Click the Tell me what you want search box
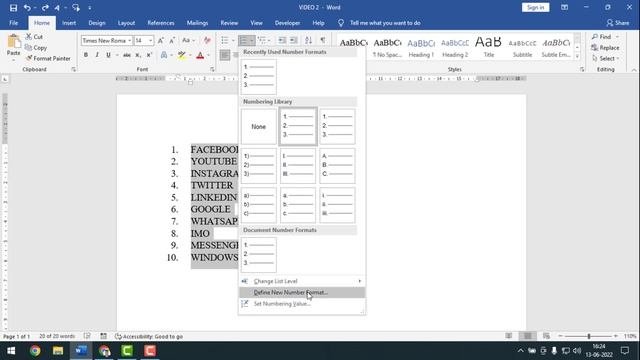This screenshot has height=360, width=640. tap(385, 23)
